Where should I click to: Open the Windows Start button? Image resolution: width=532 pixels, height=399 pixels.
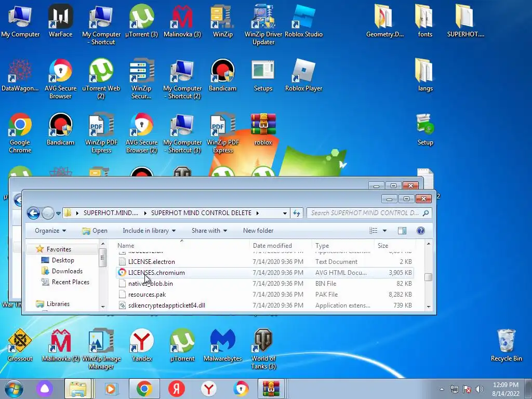pyautogui.click(x=14, y=389)
